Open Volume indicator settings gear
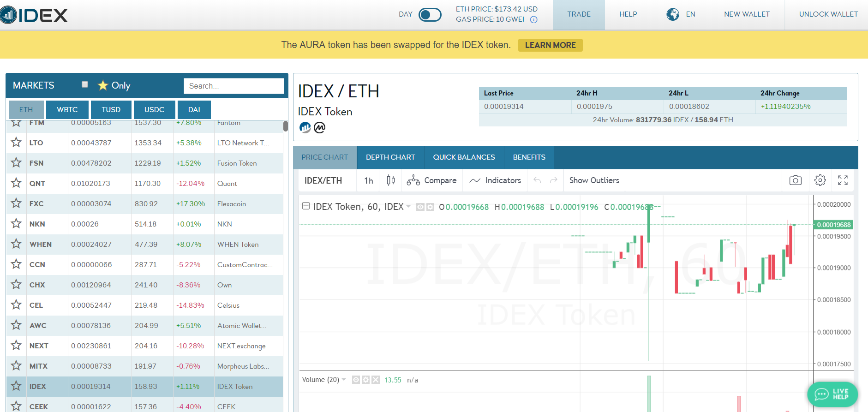868x412 pixels. [x=366, y=380]
